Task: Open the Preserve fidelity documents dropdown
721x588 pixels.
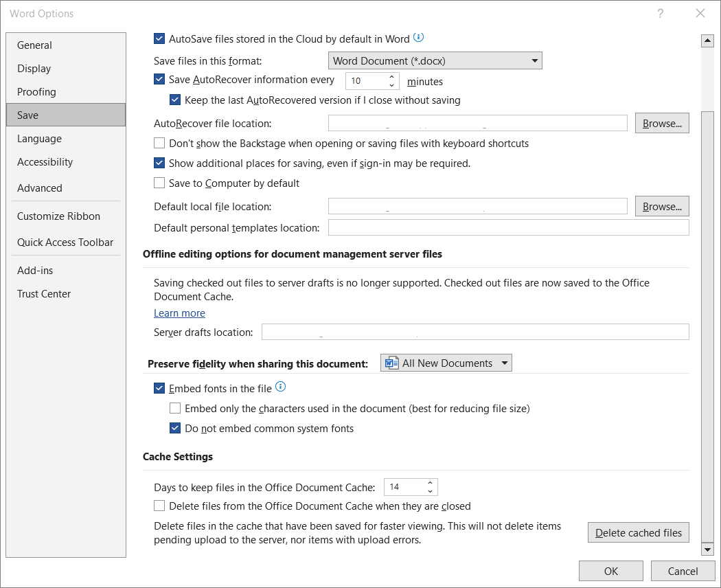Action: coord(503,363)
